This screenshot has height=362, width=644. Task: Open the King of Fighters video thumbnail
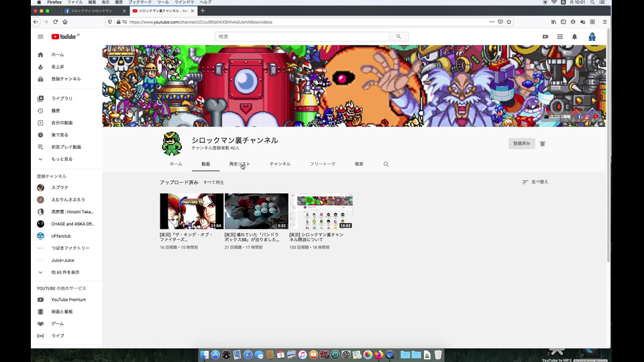(191, 211)
